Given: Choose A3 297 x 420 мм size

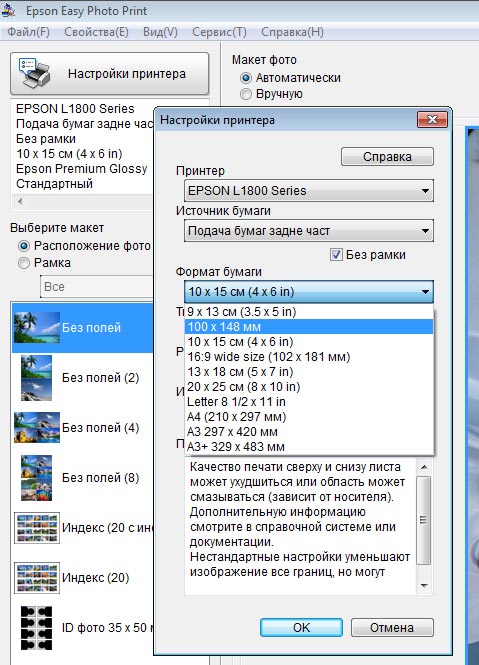Looking at the screenshot, I should point(309,432).
